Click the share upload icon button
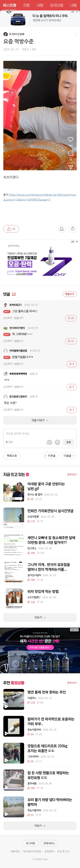The height and width of the screenshot is (868, 80). tap(73, 229)
